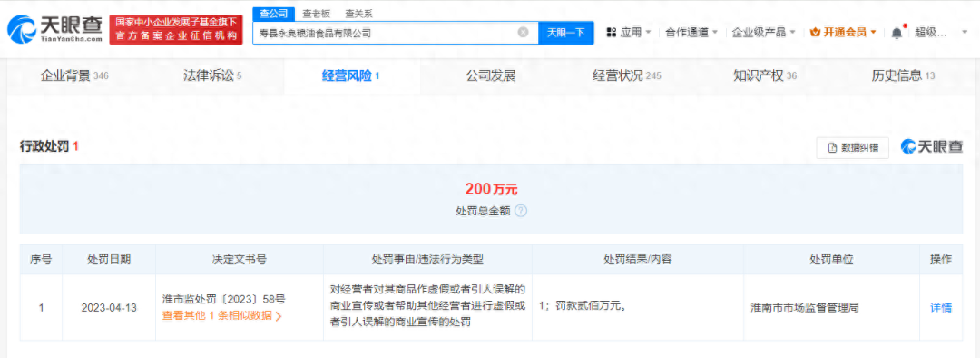Screen dimensions: 980x358
Task: Click the 数据纠错 document icon button
Action: pos(852,148)
